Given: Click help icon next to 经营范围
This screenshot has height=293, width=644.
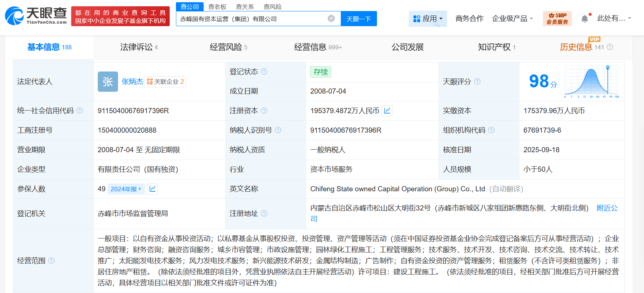Looking at the screenshot, I should click(52, 261).
